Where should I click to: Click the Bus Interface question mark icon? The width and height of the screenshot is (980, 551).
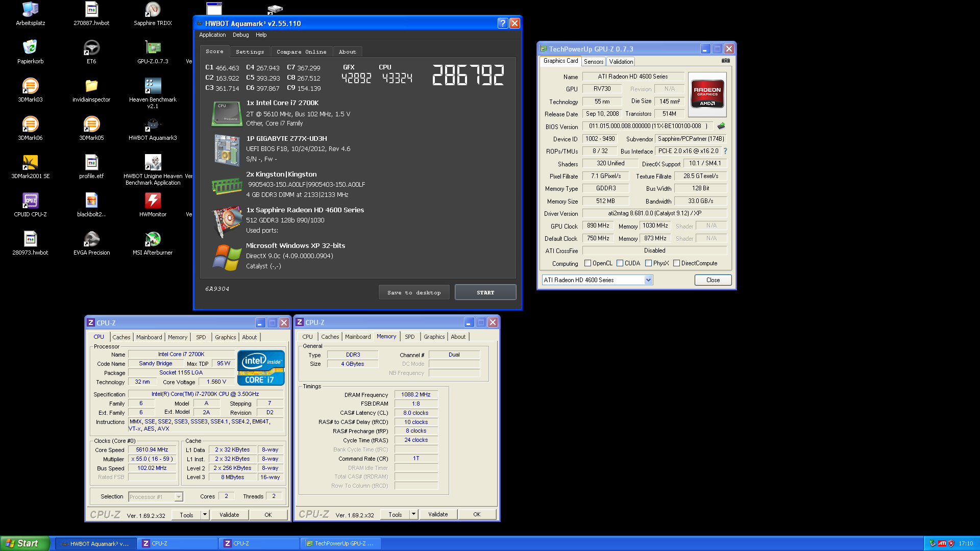[x=725, y=151]
